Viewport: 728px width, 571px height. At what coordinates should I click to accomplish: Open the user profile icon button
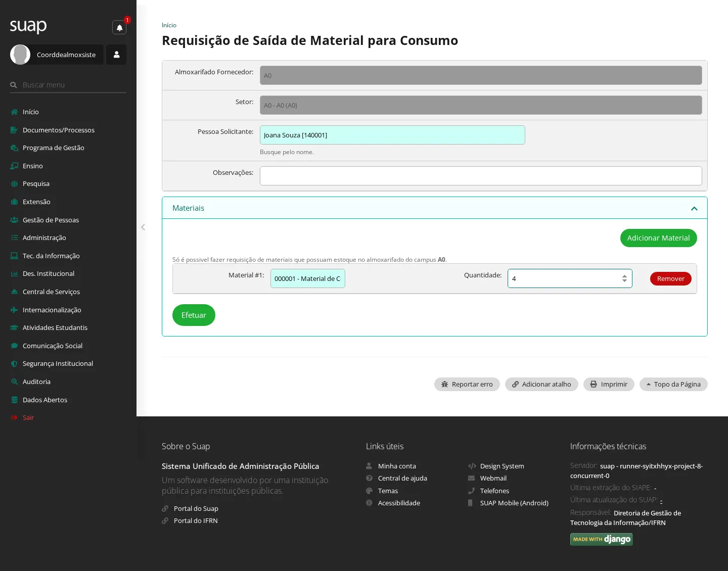coord(116,55)
